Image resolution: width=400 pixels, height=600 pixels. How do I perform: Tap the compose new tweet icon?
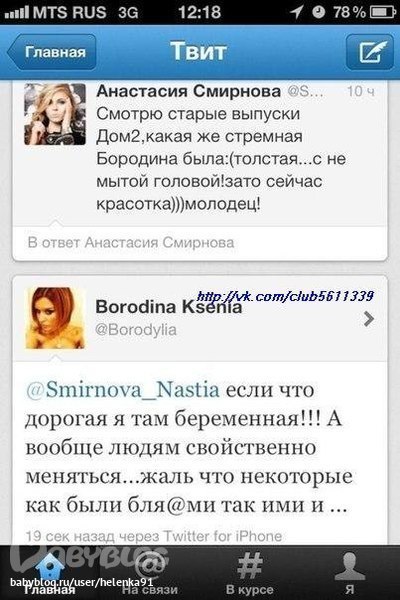(370, 52)
